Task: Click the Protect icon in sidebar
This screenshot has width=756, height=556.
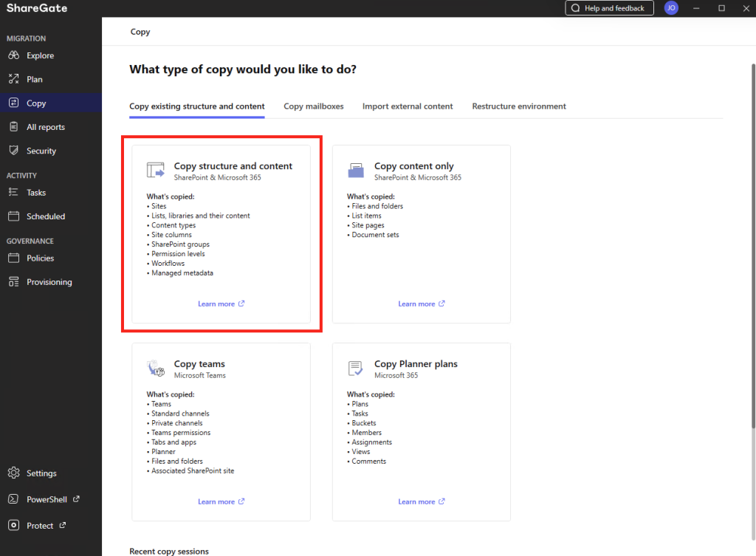Action: point(13,525)
